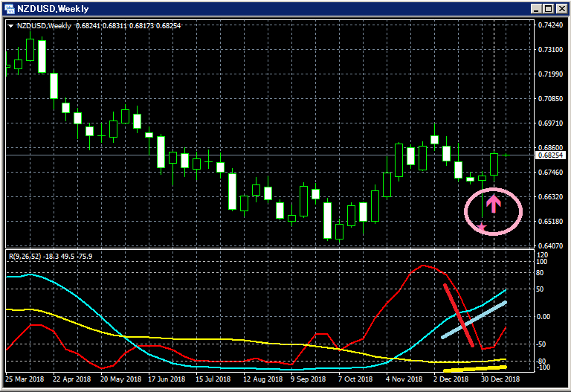
Task: Click price scale value 0.64070
Action: point(550,246)
